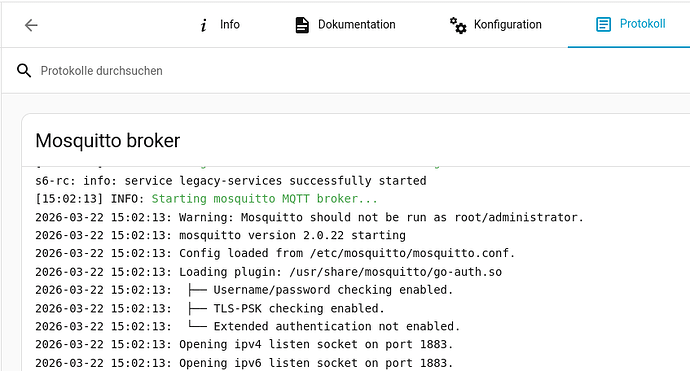The height and width of the screenshot is (371, 690).
Task: Click the Dokumentation document icon
Action: (x=302, y=25)
